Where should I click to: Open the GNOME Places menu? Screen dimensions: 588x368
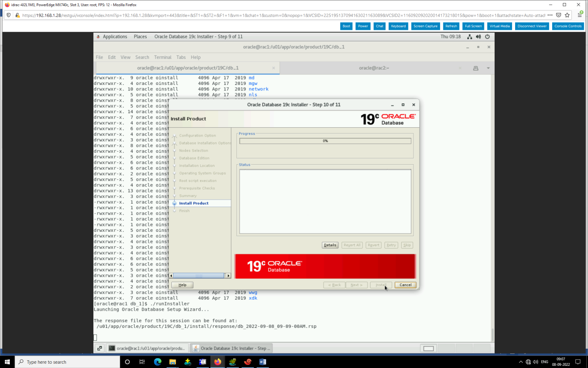140,37
